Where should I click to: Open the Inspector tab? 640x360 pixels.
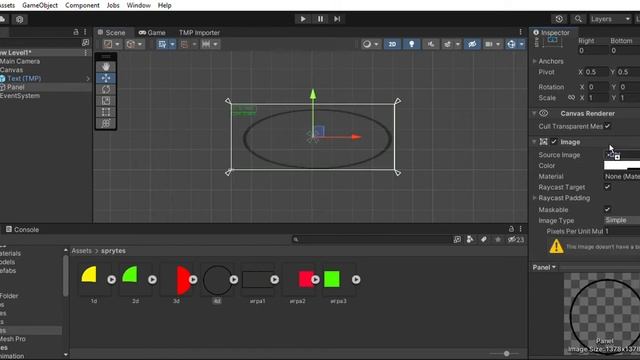551,33
